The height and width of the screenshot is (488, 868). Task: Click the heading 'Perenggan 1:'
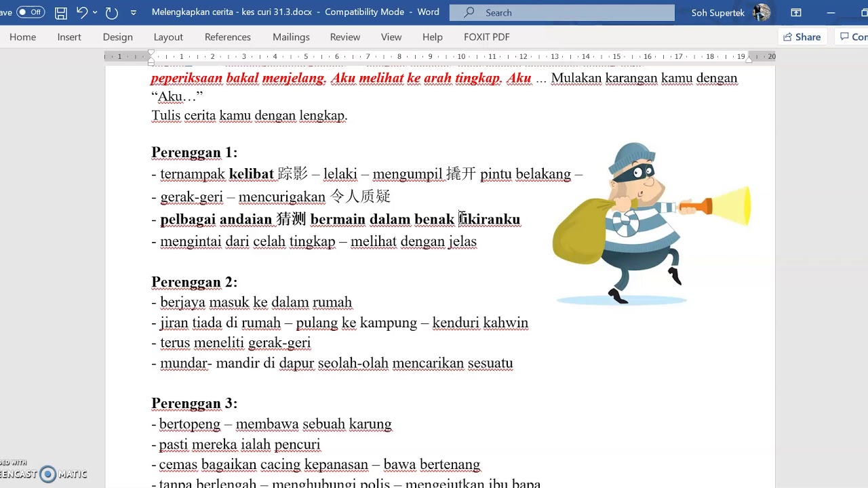(194, 152)
